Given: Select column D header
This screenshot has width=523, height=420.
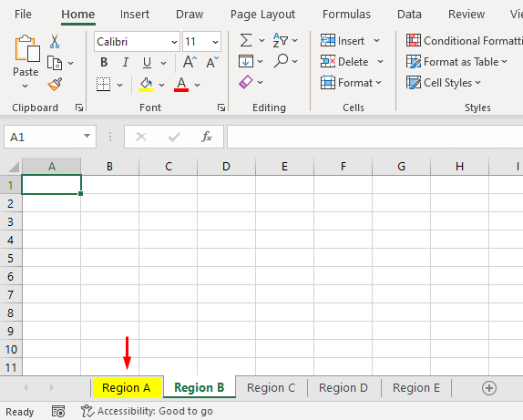Looking at the screenshot, I should point(226,167).
